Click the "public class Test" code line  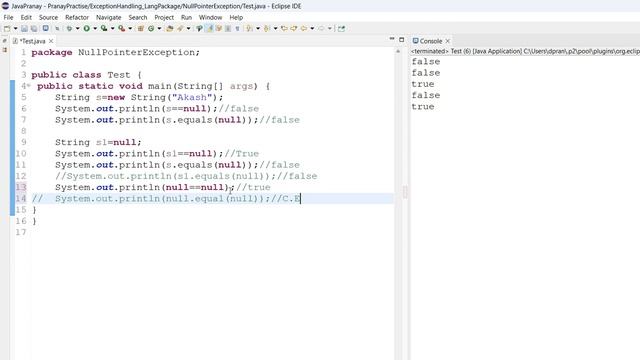(86, 75)
